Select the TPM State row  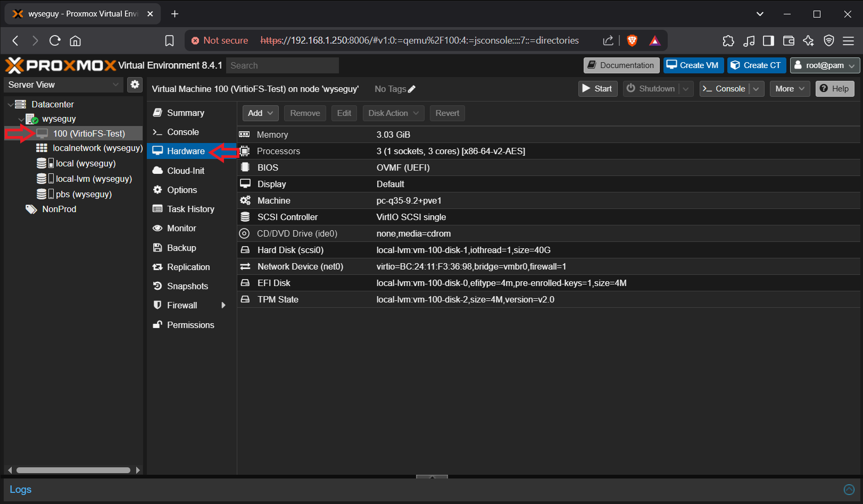tap(549, 299)
